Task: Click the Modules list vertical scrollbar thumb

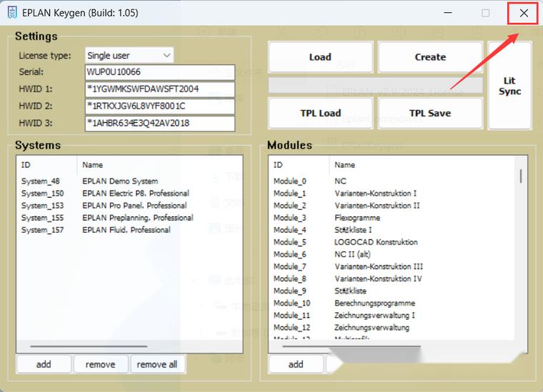Action: point(521,176)
